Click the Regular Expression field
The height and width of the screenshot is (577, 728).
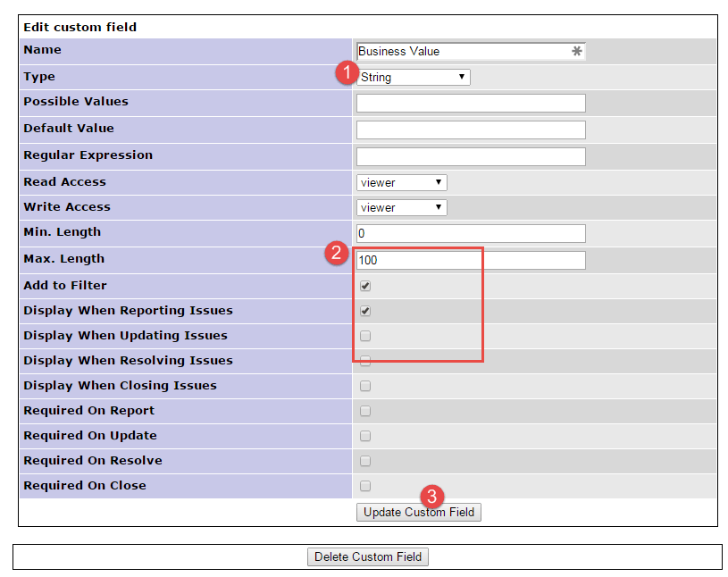(x=471, y=157)
